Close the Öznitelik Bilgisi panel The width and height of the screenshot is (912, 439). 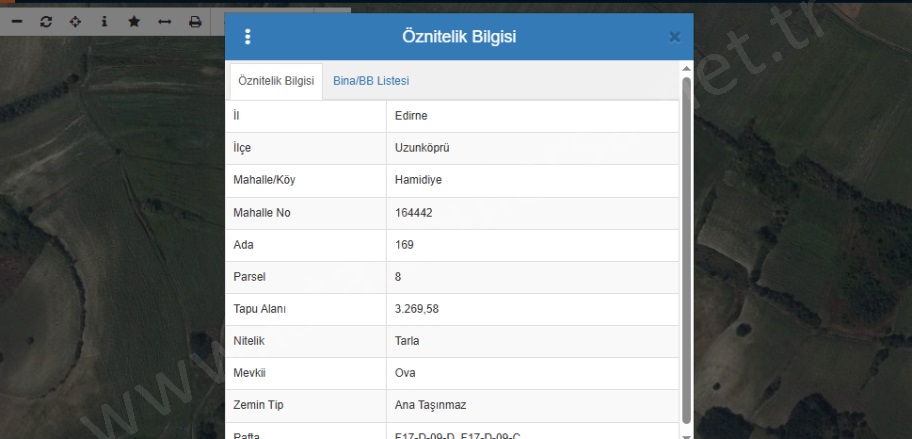point(674,37)
